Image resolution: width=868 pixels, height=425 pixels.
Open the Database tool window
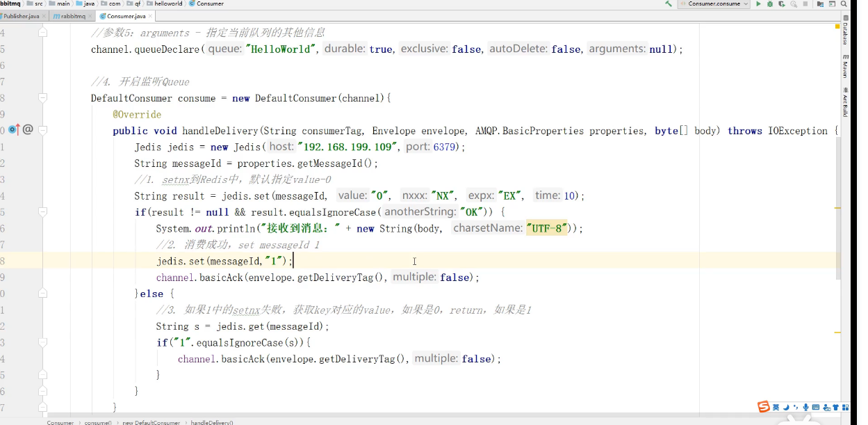845,33
